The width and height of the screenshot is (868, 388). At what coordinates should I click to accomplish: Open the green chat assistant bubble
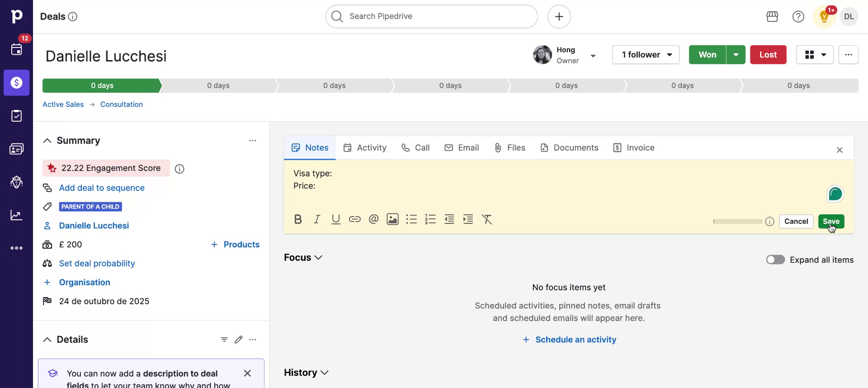(x=835, y=194)
